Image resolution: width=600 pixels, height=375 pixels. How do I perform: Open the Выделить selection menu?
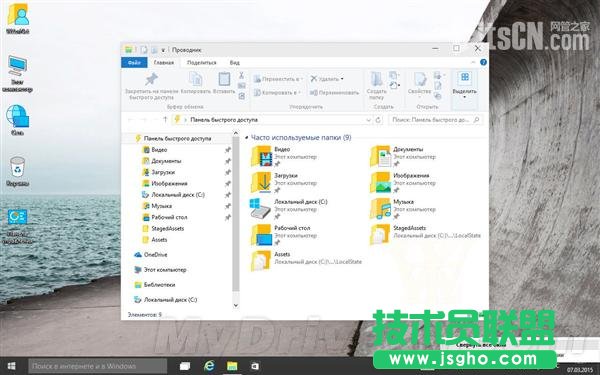465,86
